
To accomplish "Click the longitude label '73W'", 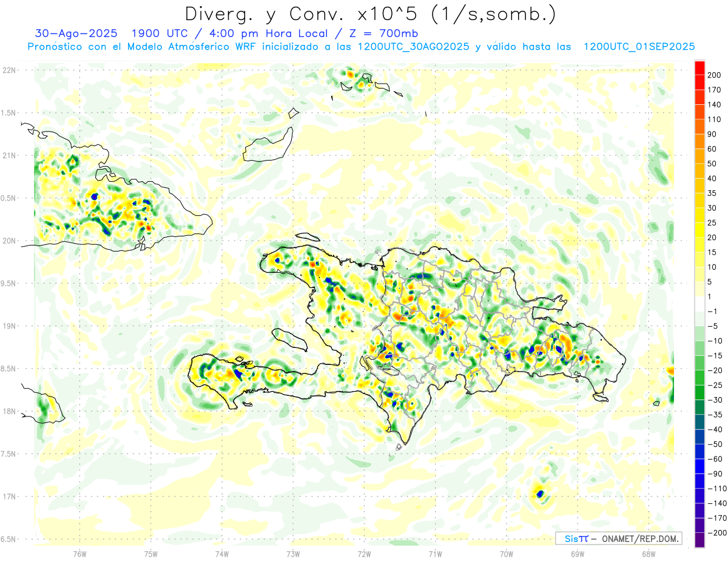I will [293, 554].
